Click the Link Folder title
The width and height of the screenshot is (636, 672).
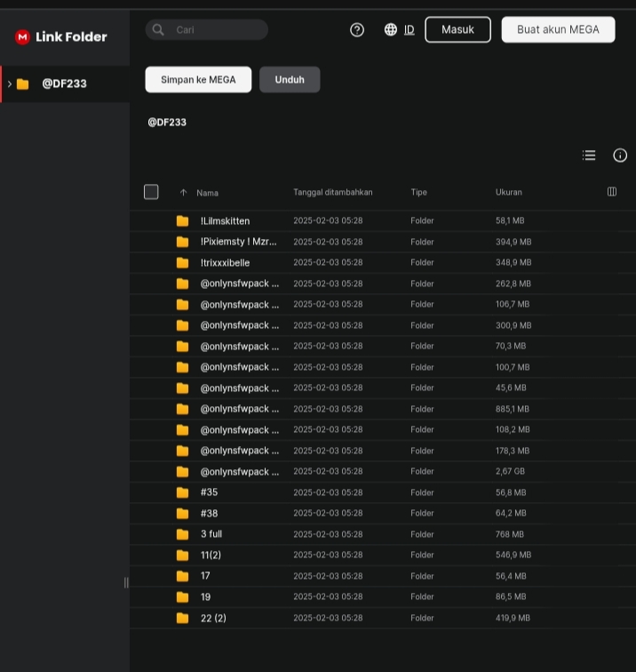pos(71,36)
